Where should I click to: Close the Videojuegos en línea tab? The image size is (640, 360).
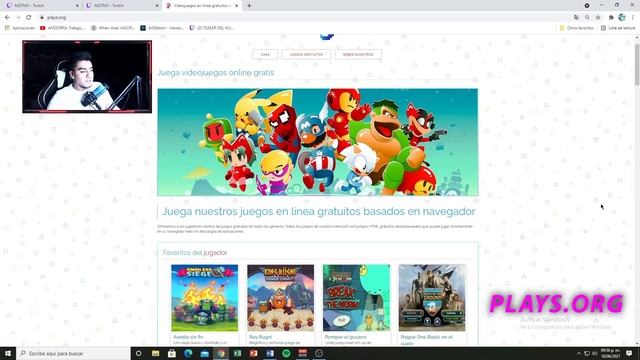pyautogui.click(x=236, y=6)
